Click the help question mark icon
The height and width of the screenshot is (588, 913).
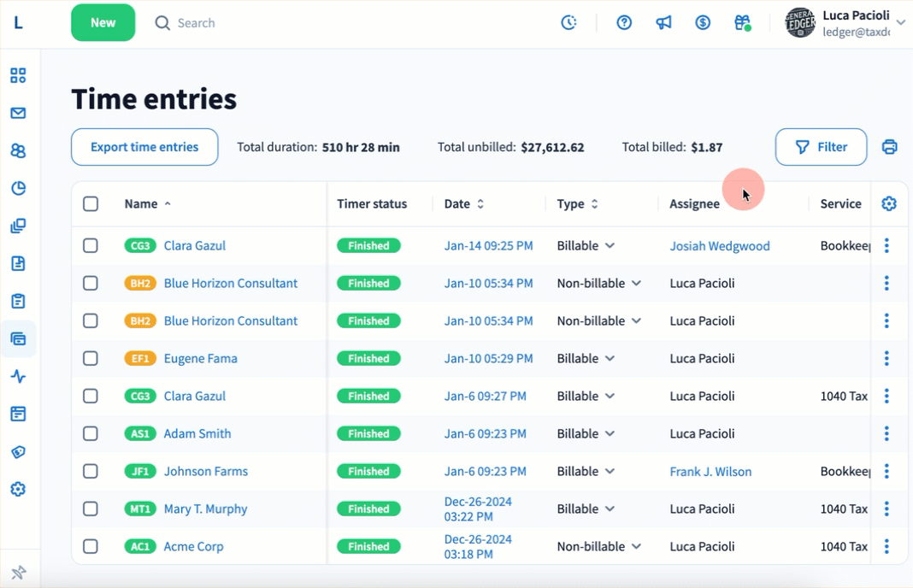pos(624,23)
